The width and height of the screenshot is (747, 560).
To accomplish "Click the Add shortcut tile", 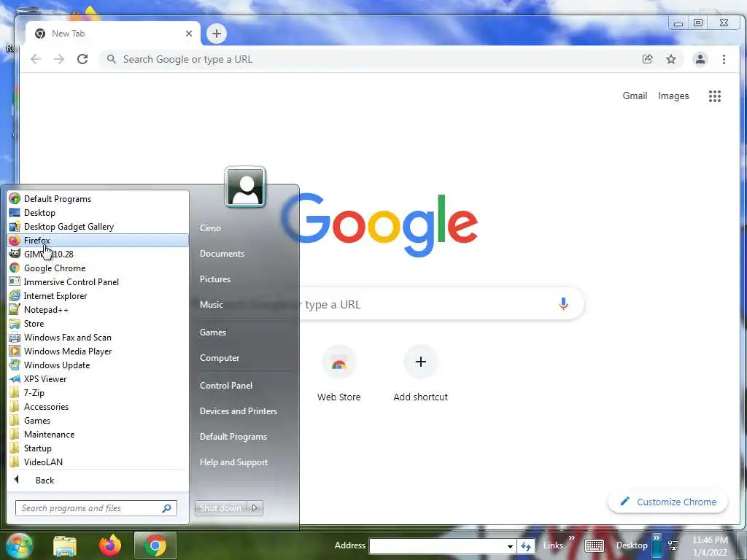I will coord(420,374).
